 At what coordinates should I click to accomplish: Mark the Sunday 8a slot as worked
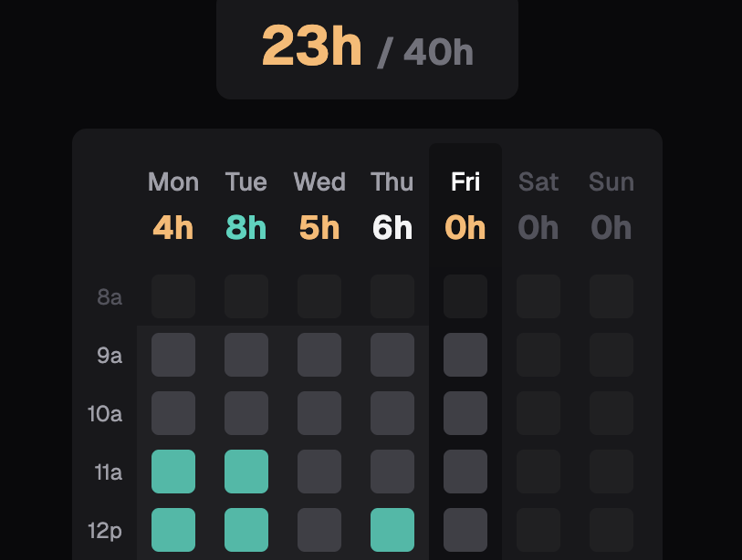pos(611,296)
